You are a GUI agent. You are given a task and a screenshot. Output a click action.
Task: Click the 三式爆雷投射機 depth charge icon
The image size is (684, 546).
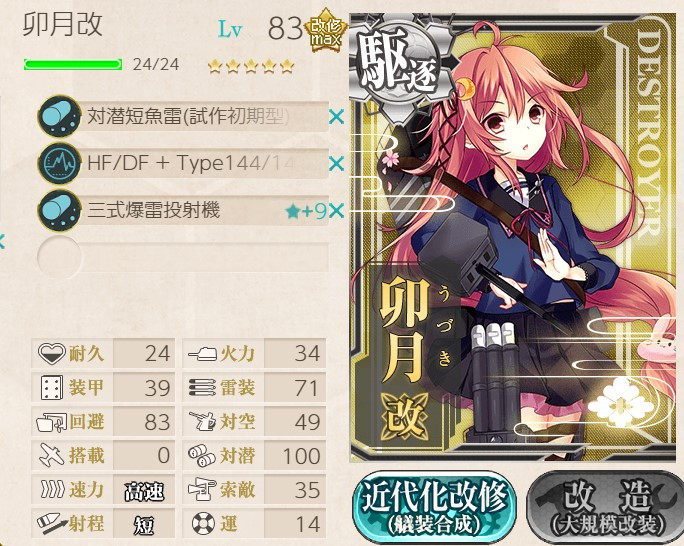click(x=59, y=211)
